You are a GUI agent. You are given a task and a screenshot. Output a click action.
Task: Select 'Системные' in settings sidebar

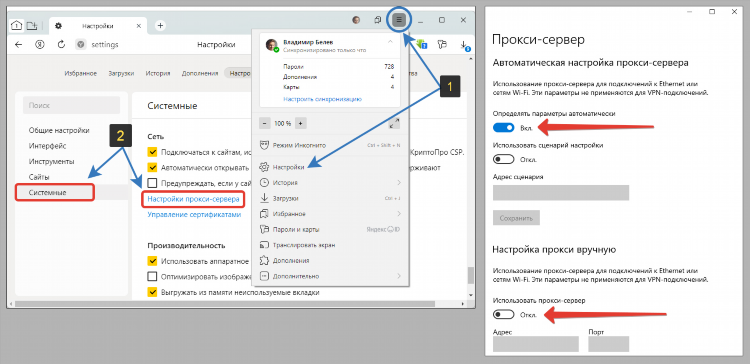click(55, 192)
